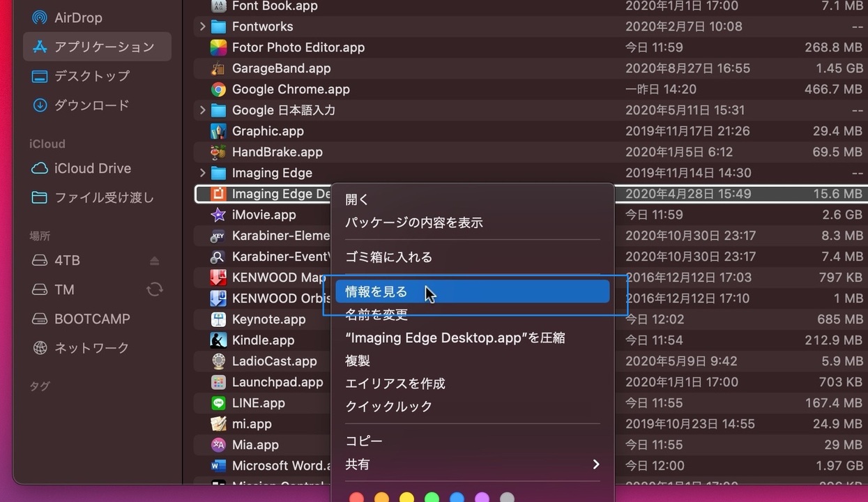Viewport: 868px width, 502px height.
Task: Click the 1.45 GB size cell
Action: 839,68
